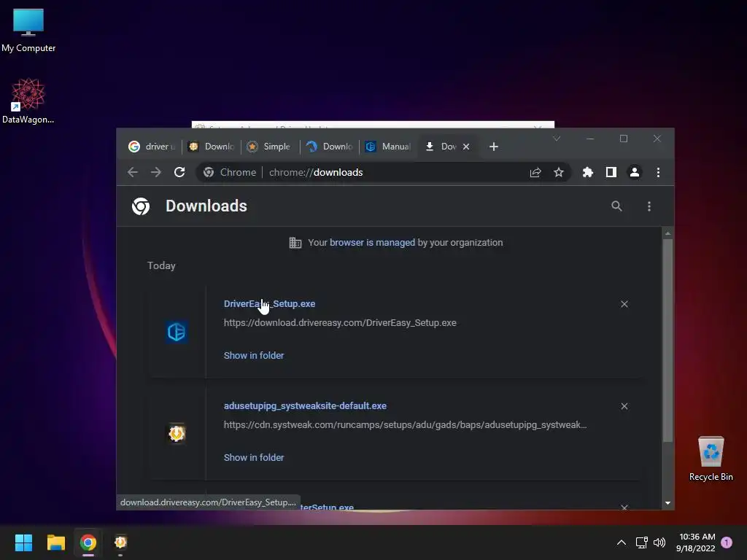
Task: Open the network tray icon
Action: point(641,542)
